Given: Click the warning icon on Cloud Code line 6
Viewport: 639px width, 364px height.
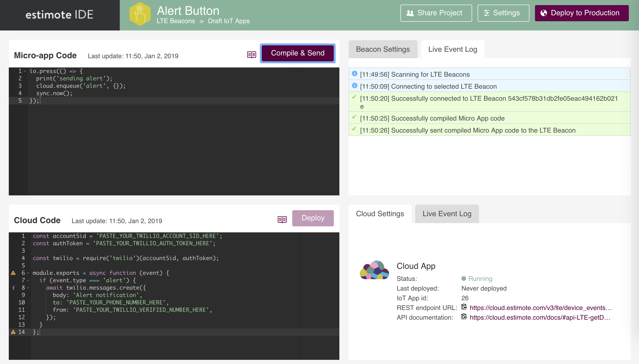Looking at the screenshot, I should [13, 273].
